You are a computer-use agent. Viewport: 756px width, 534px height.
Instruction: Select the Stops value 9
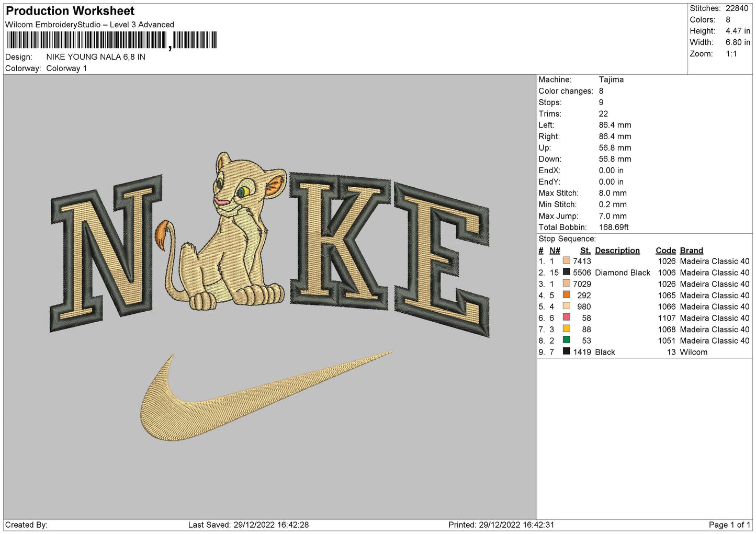(x=601, y=103)
